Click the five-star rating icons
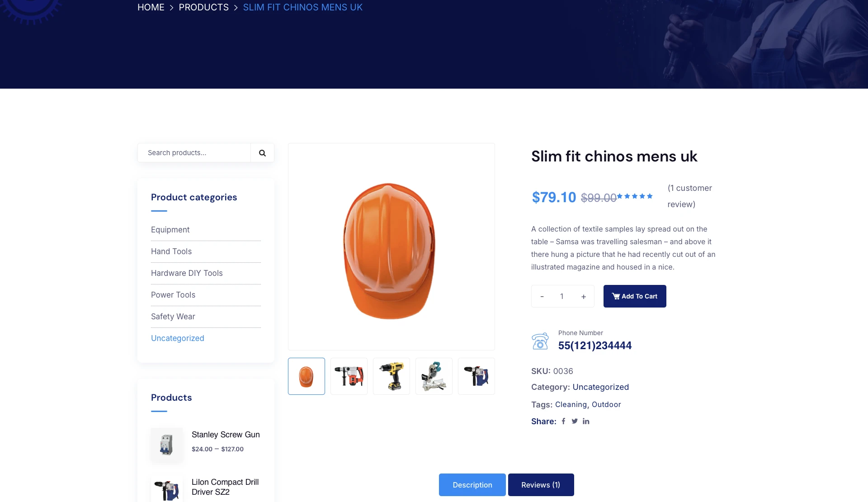The width and height of the screenshot is (868, 502). 635,196
